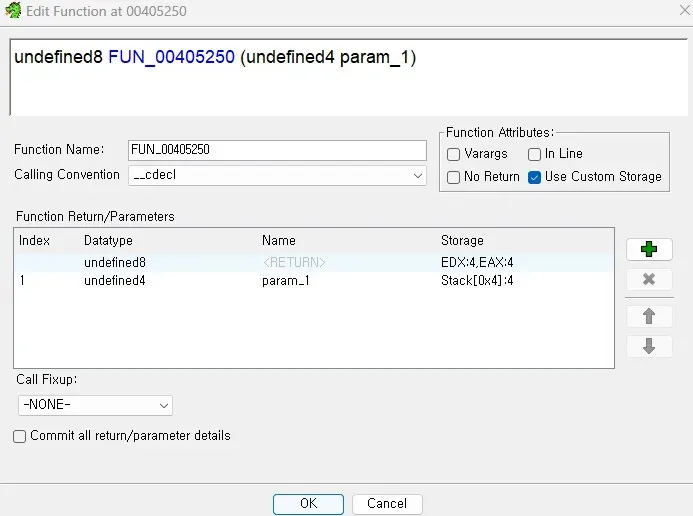Open the Calling Convention dropdown
This screenshot has width=693, height=516.
[278, 175]
